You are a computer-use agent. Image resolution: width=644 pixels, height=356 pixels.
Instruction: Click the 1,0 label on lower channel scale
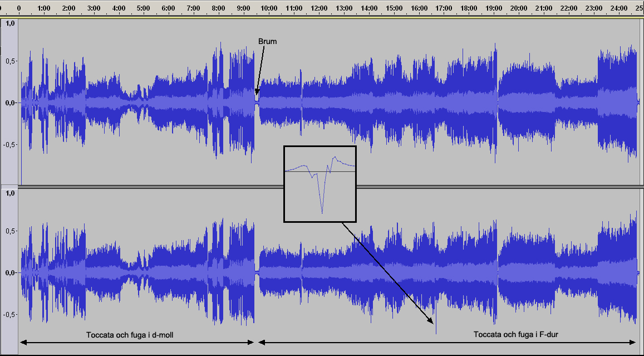(11, 193)
